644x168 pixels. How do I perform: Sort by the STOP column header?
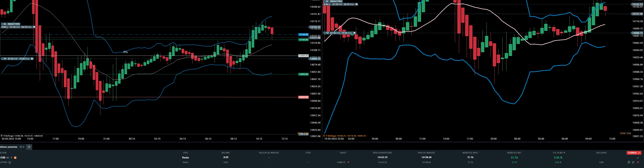(x=308, y=153)
